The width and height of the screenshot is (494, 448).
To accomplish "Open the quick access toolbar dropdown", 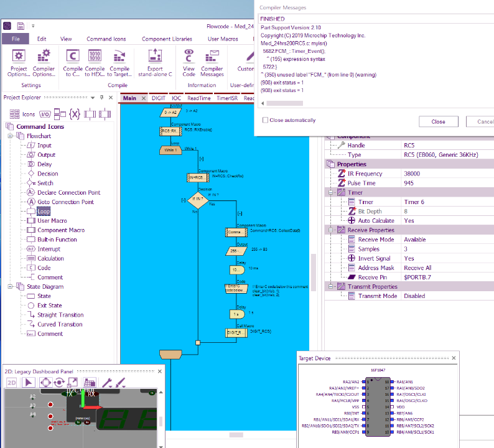I will pos(33,26).
